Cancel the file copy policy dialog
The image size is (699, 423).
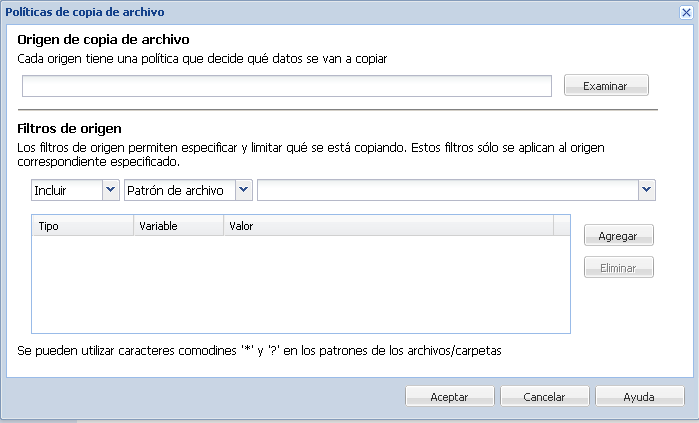(x=544, y=396)
